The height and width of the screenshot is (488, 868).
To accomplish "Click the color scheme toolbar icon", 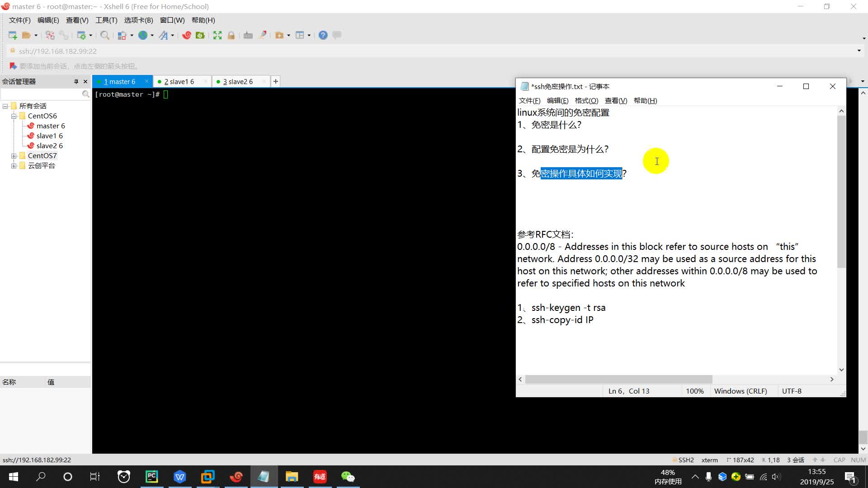I will pyautogui.click(x=122, y=35).
